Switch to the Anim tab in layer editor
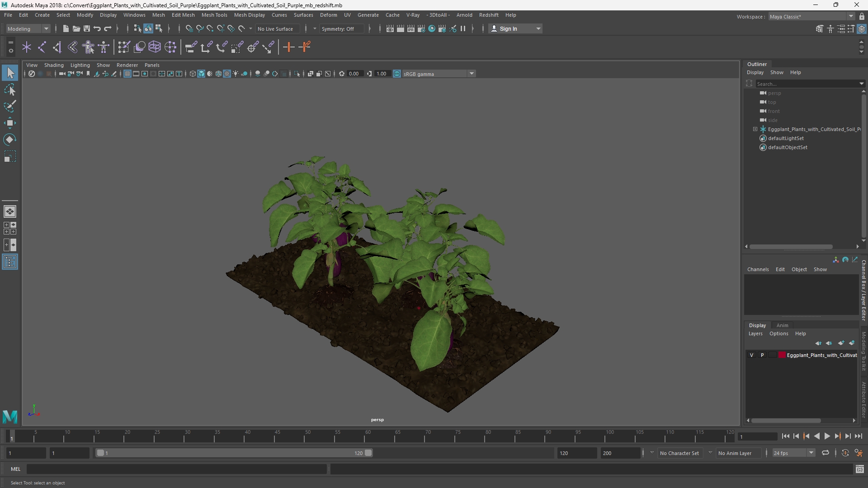 pos(782,325)
